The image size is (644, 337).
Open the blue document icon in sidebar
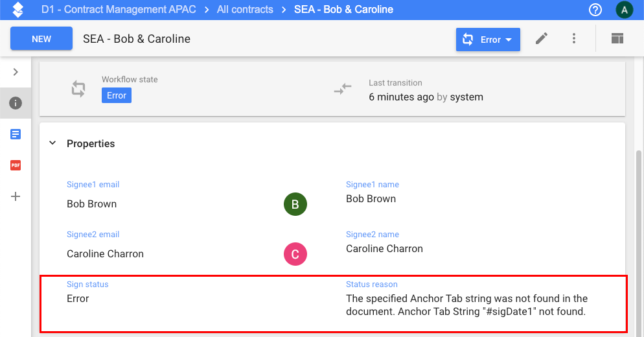click(16, 134)
